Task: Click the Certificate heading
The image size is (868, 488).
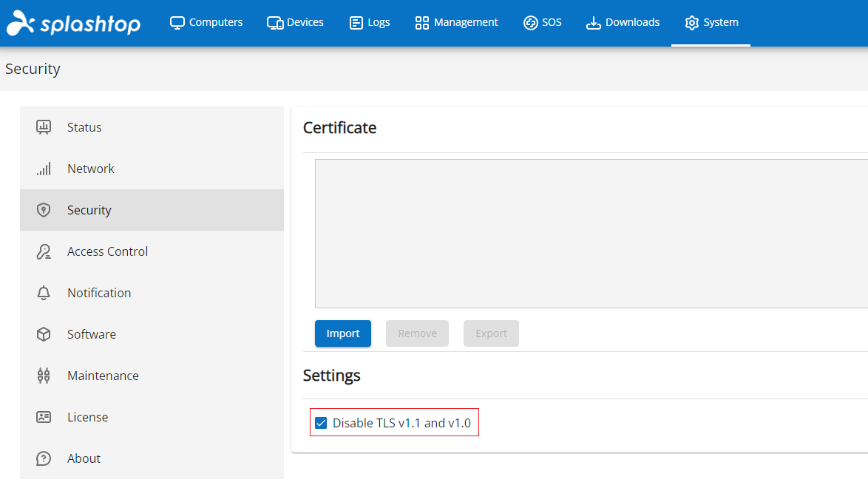Action: (340, 128)
